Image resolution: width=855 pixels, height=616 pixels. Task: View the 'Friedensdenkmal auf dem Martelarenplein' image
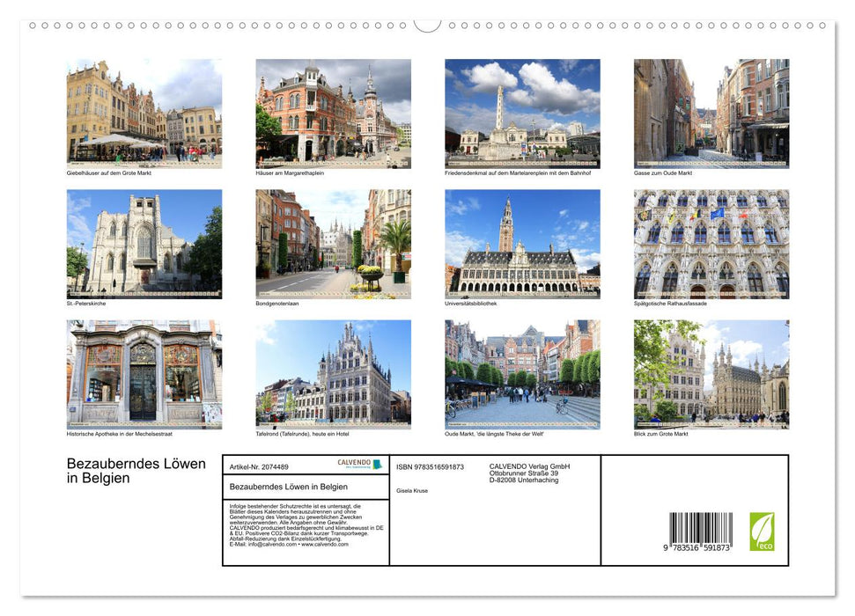click(x=520, y=114)
